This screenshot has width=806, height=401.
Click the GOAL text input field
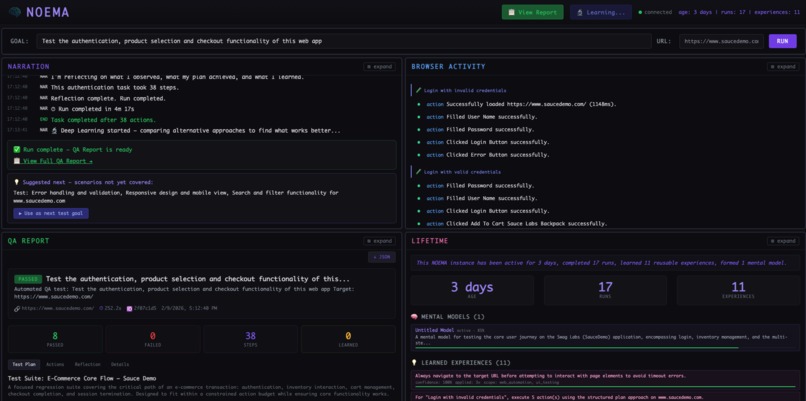[x=344, y=41]
